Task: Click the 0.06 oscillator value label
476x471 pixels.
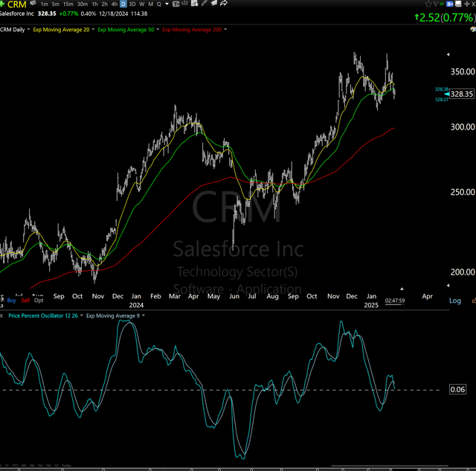Action: pyautogui.click(x=457, y=389)
